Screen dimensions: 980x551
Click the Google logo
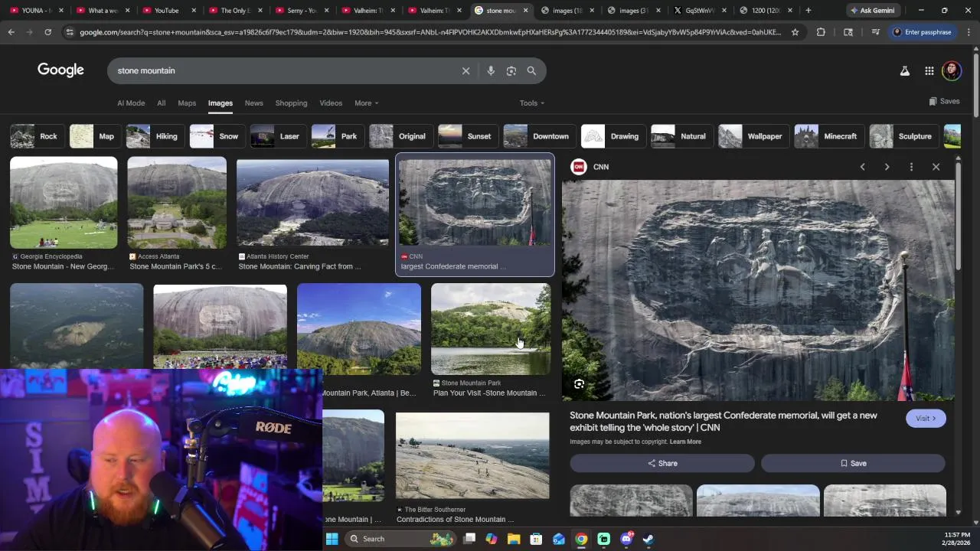click(60, 70)
